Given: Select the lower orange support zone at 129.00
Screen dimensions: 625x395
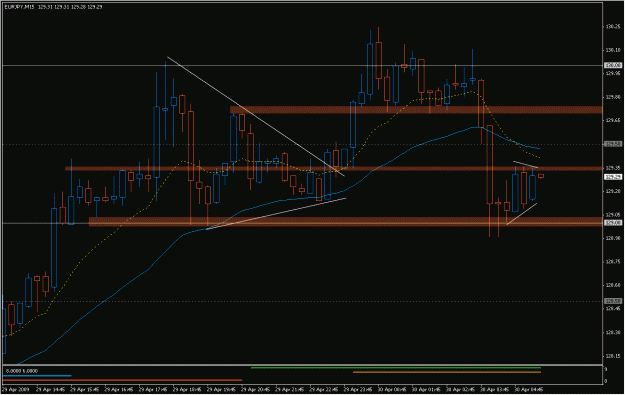Looking at the screenshot, I should point(346,222).
